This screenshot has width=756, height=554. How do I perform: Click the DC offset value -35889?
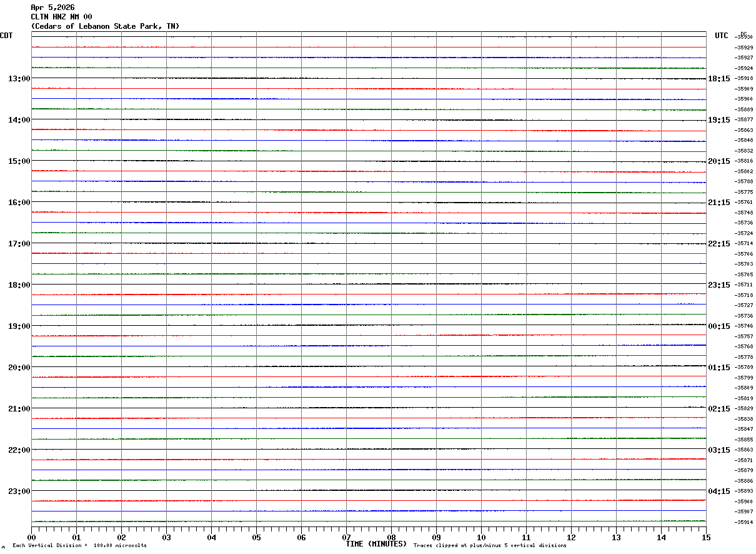pos(744,109)
